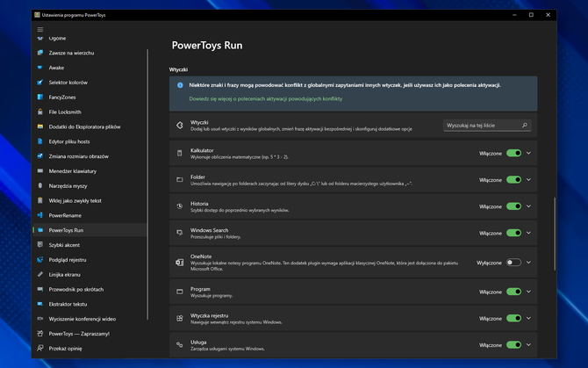Disable the Folder plugin toggle

pyautogui.click(x=513, y=180)
